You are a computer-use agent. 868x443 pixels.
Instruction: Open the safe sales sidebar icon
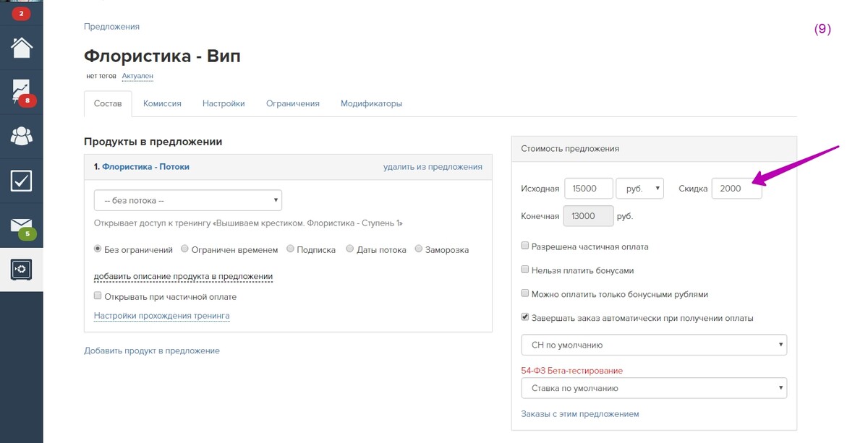pos(21,270)
